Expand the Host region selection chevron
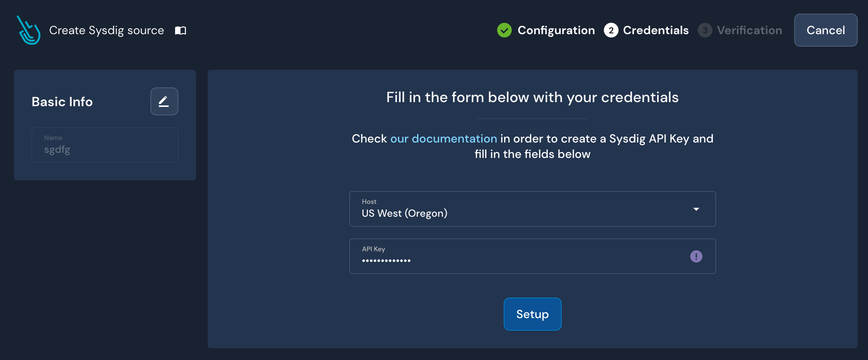Image resolution: width=868 pixels, height=360 pixels. tap(696, 209)
